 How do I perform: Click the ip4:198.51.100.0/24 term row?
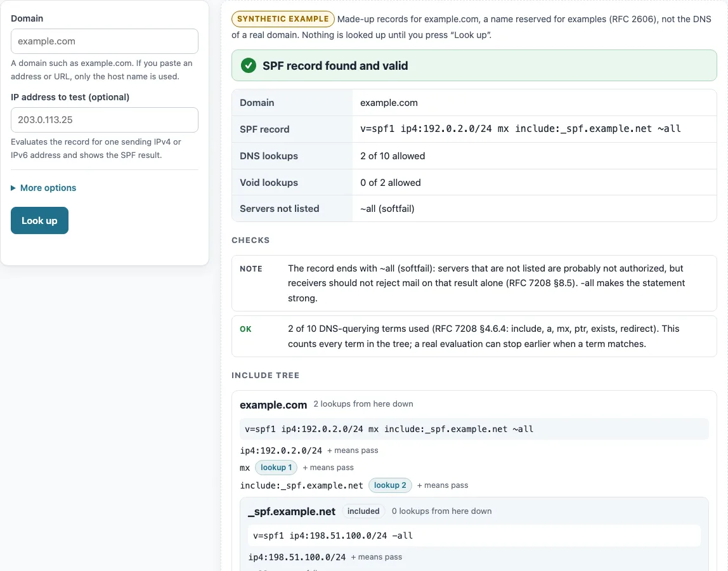(x=297, y=556)
